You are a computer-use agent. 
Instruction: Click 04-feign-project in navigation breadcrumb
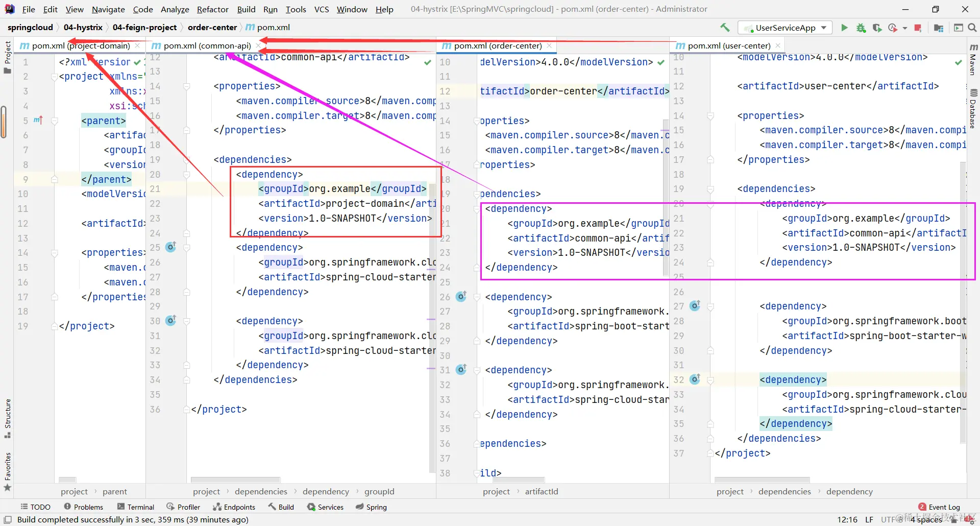tap(144, 27)
